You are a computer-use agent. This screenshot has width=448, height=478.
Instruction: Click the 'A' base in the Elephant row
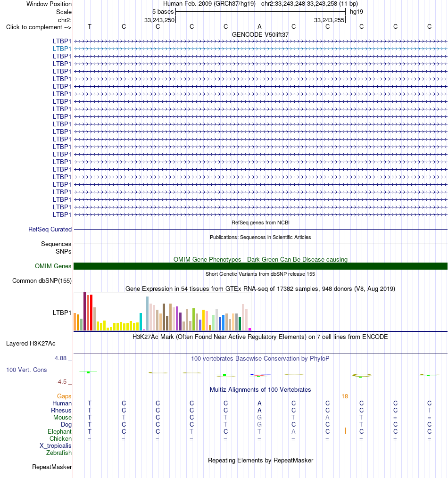(x=293, y=432)
